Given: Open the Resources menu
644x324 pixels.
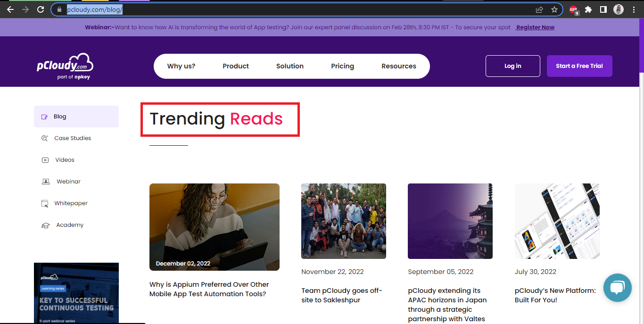Looking at the screenshot, I should [399, 66].
